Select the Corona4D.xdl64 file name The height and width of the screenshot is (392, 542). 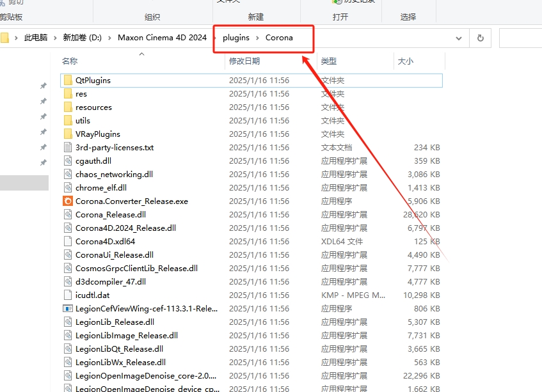pos(105,242)
